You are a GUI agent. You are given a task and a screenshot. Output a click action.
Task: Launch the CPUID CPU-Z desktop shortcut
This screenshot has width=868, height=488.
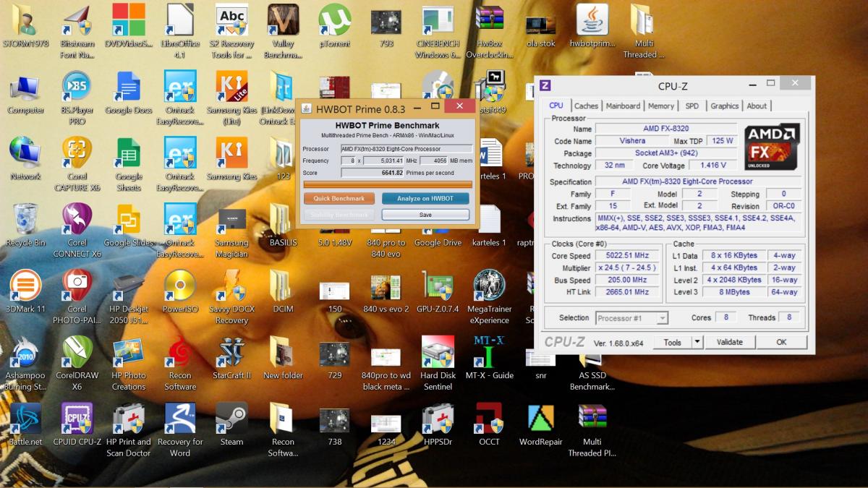click(77, 424)
